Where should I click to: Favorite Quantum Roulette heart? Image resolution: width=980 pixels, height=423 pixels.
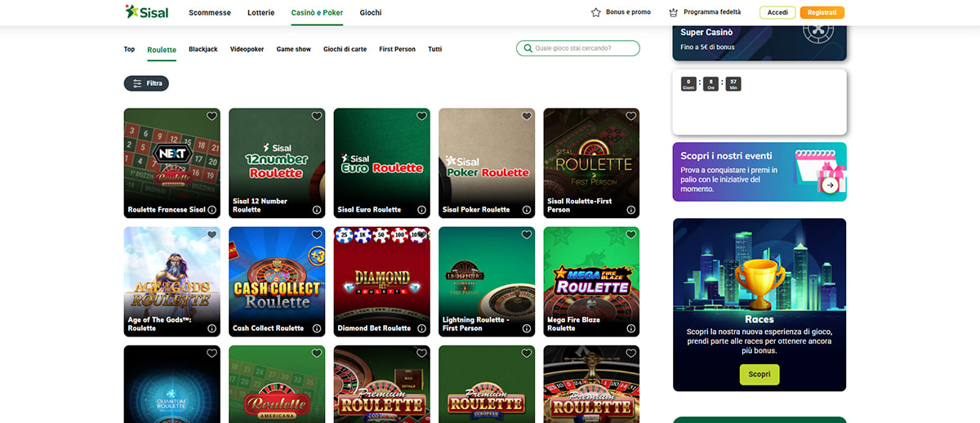212,354
